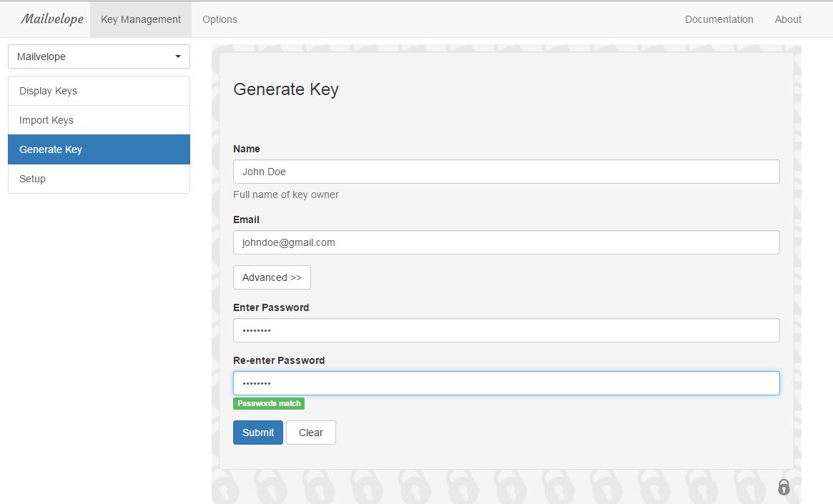Focus the Email input field
The width and height of the screenshot is (833, 504).
click(506, 242)
